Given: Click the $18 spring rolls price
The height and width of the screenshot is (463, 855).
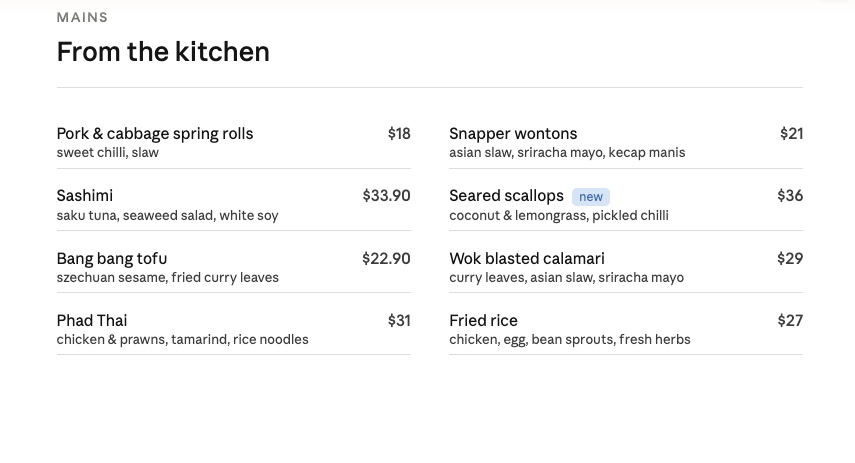Looking at the screenshot, I should pyautogui.click(x=399, y=134).
